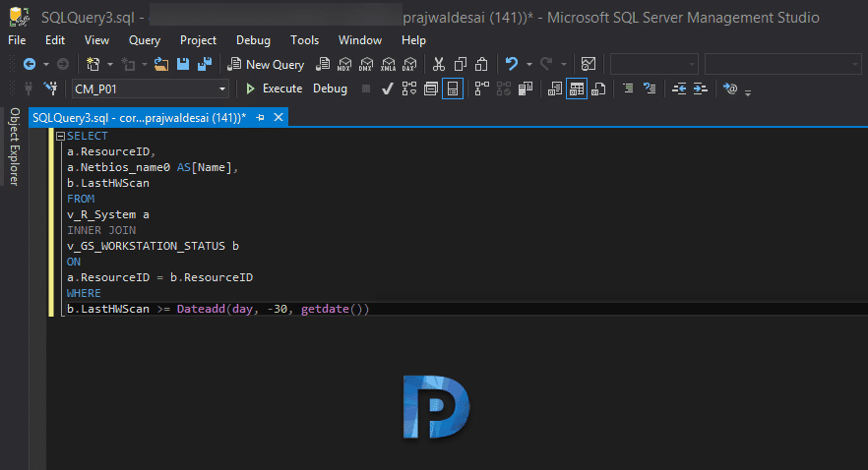The image size is (868, 470).
Task: Click the Parse checkmark icon
Action: tap(388, 88)
